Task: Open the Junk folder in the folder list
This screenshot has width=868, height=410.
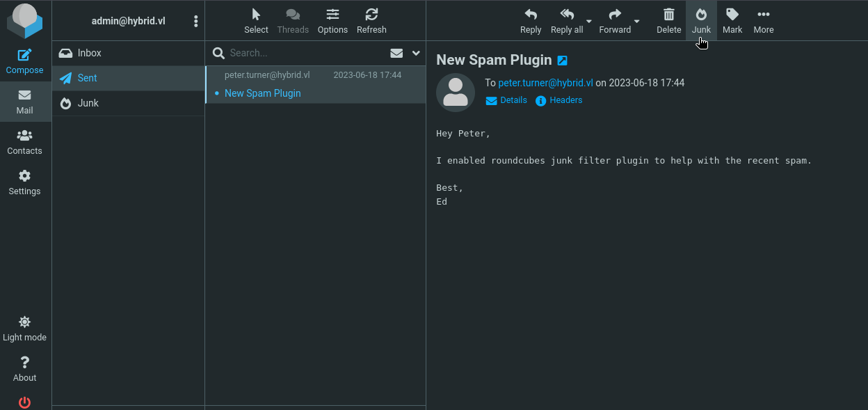Action: [x=128, y=103]
